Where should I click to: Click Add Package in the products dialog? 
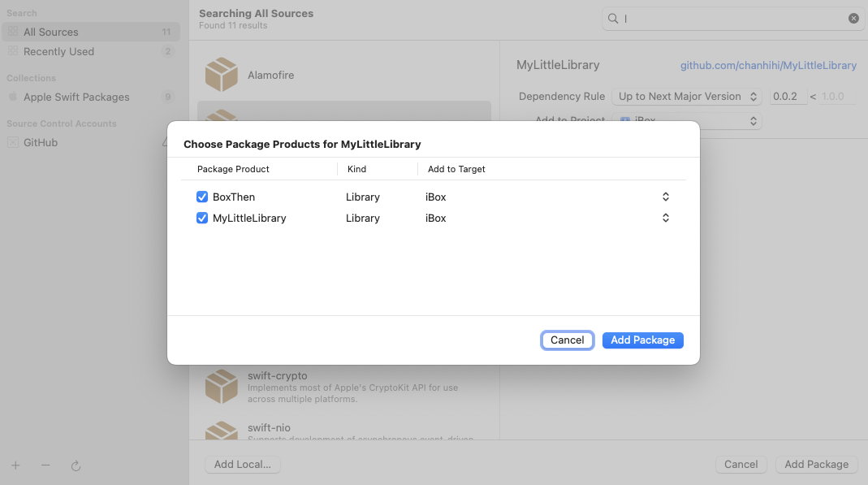[x=643, y=340]
